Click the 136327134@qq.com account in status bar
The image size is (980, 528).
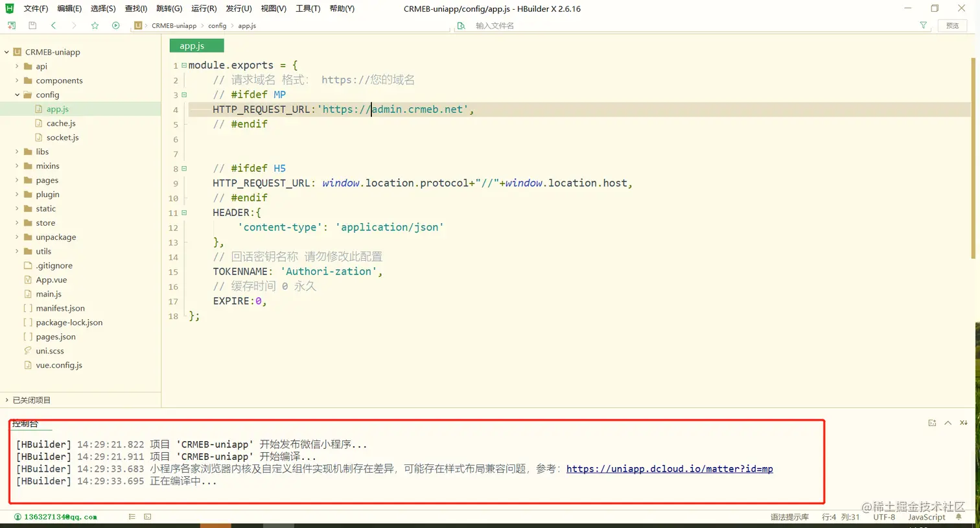tap(60, 517)
